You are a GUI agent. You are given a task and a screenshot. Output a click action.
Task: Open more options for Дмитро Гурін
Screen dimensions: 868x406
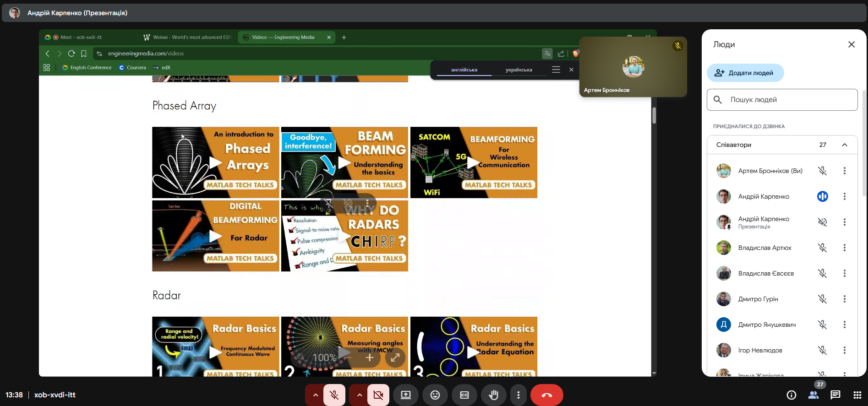pos(844,299)
